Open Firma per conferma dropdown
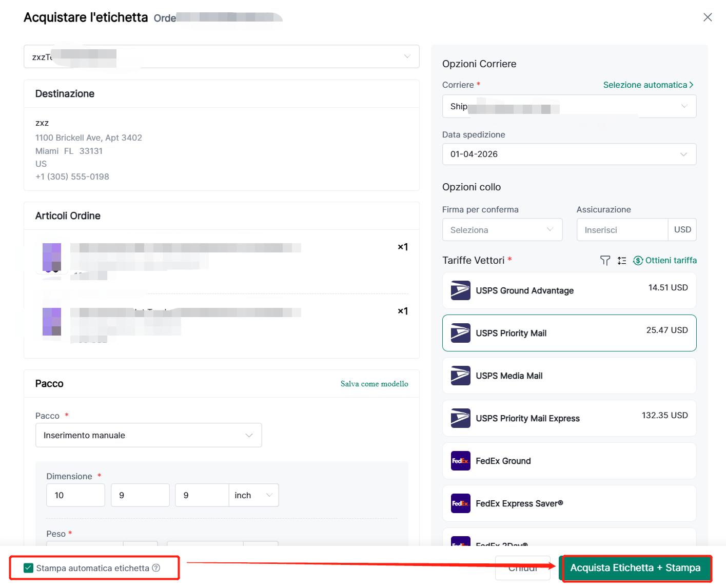The width and height of the screenshot is (726, 588). tap(502, 230)
